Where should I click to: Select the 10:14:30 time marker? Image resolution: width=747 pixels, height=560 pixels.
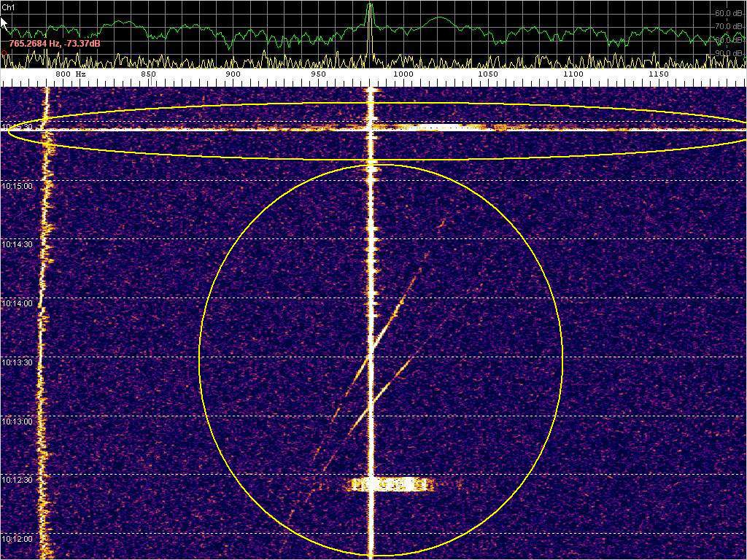(x=18, y=244)
